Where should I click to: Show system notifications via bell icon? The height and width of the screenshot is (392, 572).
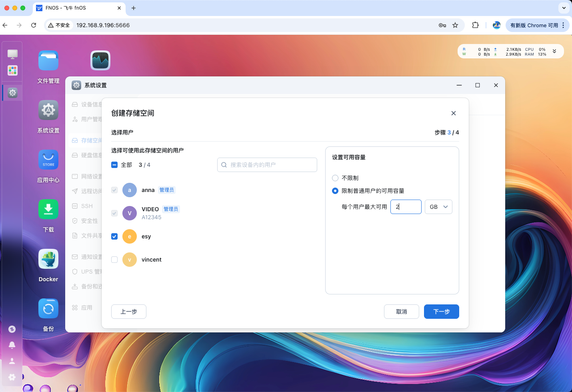tap(12, 345)
